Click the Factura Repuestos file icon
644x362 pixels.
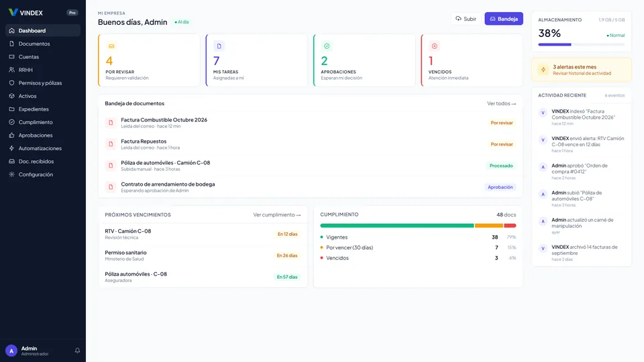pyautogui.click(x=111, y=144)
